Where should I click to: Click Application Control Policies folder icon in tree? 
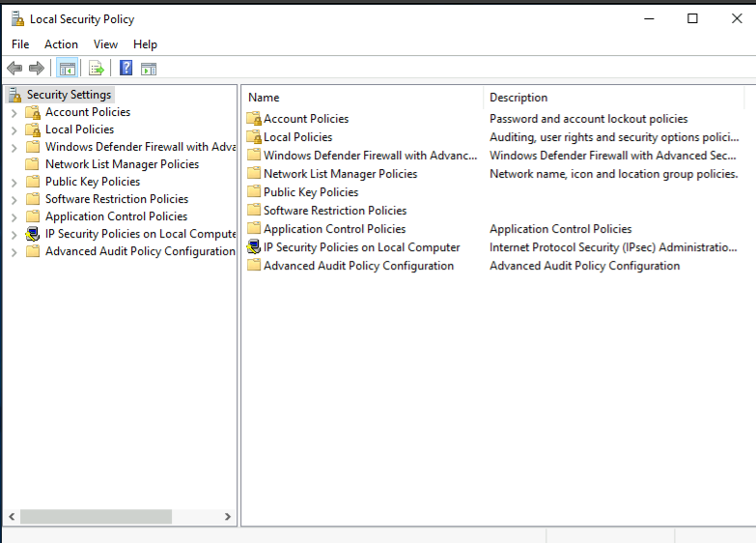click(33, 215)
